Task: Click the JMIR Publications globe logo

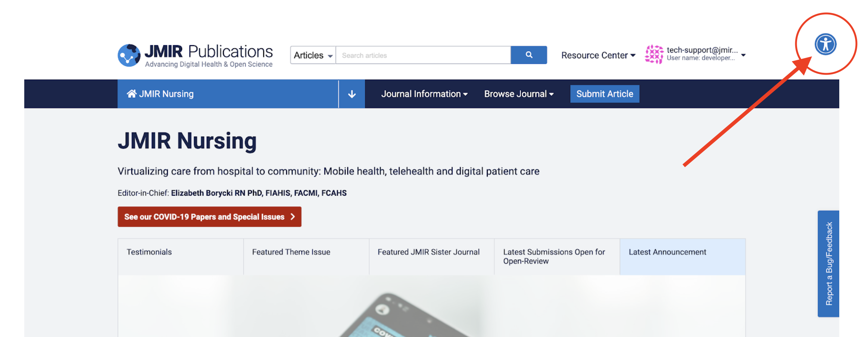Action: pos(129,55)
